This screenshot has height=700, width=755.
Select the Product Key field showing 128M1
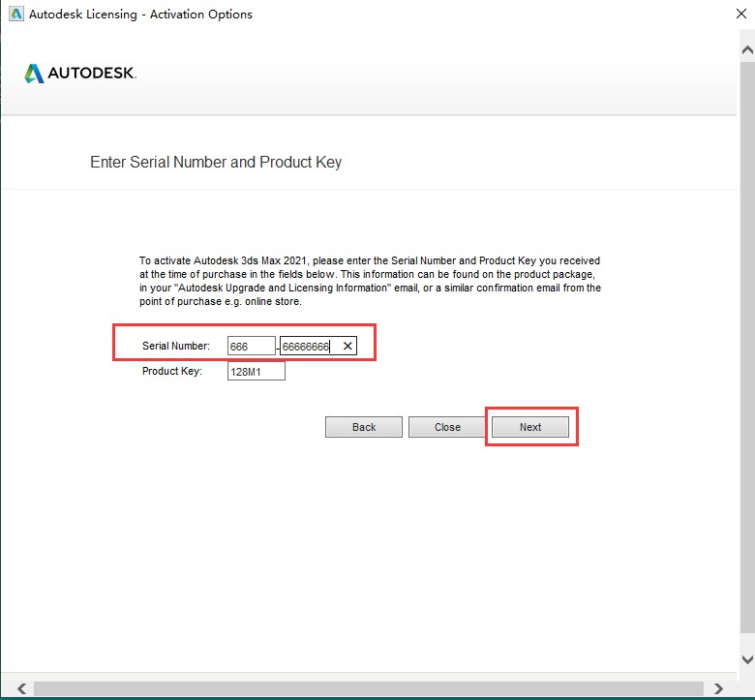pos(257,371)
